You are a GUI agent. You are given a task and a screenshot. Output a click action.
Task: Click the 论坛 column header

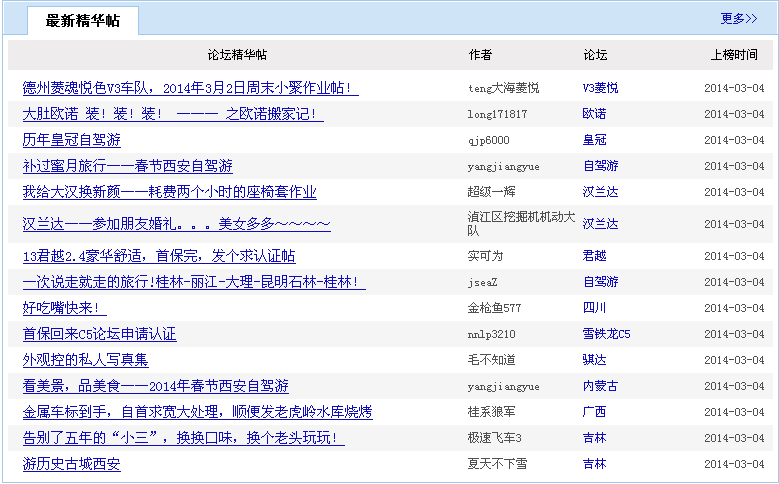(595, 55)
